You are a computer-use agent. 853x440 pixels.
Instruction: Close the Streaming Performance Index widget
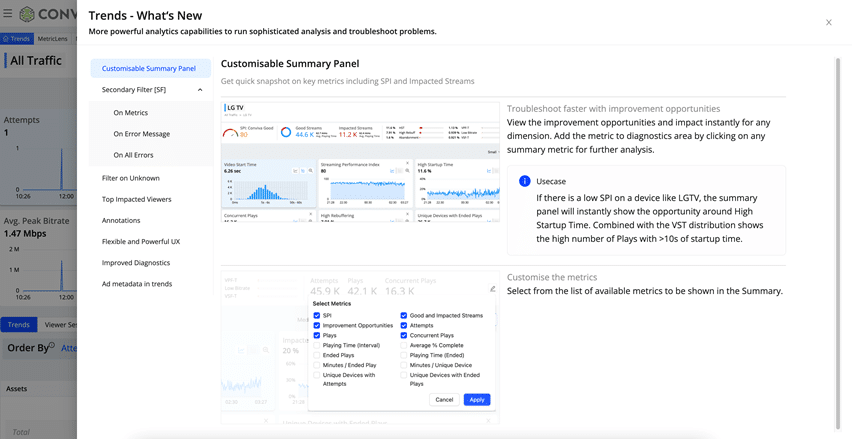[407, 163]
